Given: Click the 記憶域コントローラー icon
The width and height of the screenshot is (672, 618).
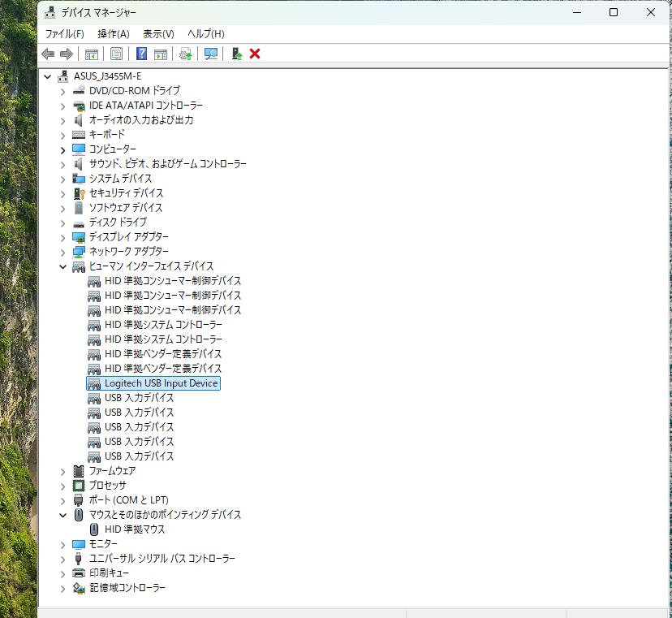Looking at the screenshot, I should coord(79,588).
